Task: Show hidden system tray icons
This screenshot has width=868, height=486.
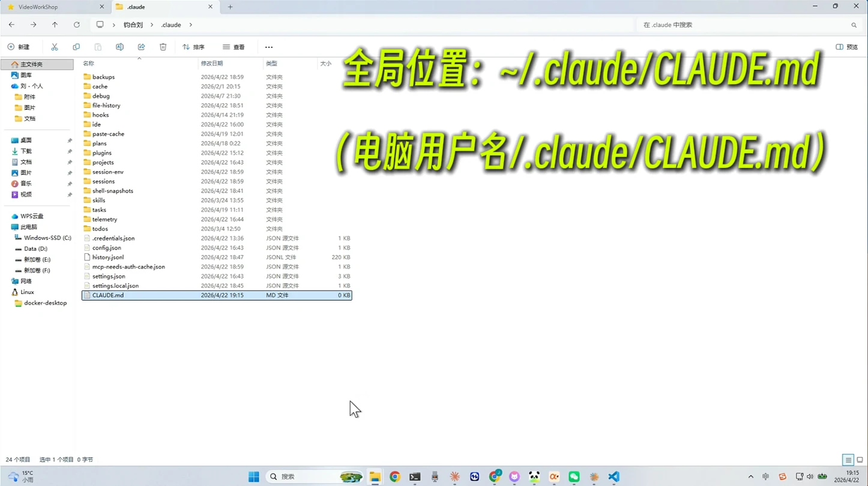Action: [750, 476]
